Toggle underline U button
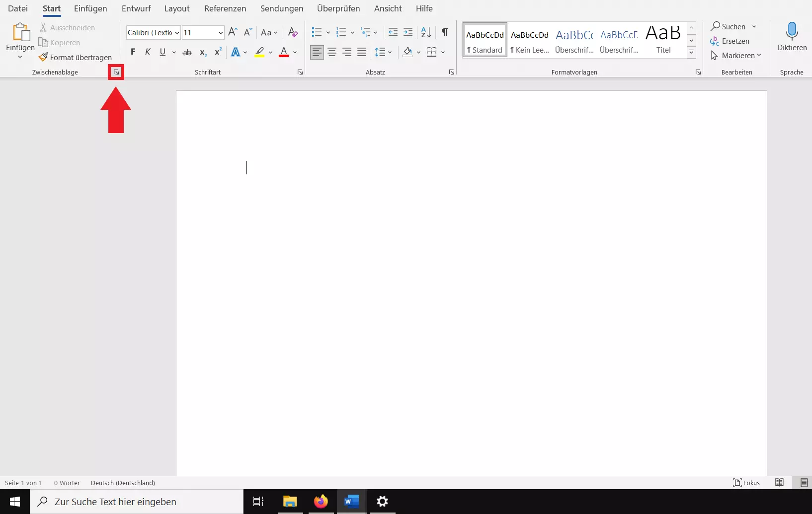 coord(162,52)
